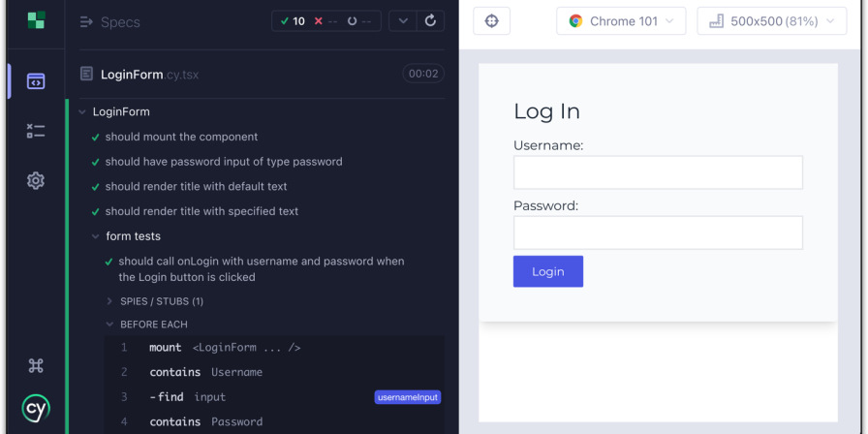Click the blue Login button
The height and width of the screenshot is (434, 868).
(548, 271)
